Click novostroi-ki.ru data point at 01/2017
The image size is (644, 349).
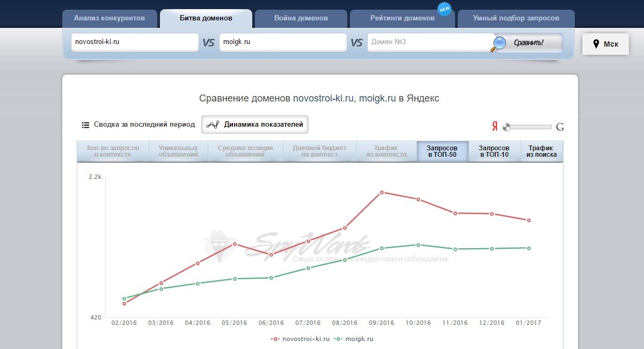[x=529, y=220]
